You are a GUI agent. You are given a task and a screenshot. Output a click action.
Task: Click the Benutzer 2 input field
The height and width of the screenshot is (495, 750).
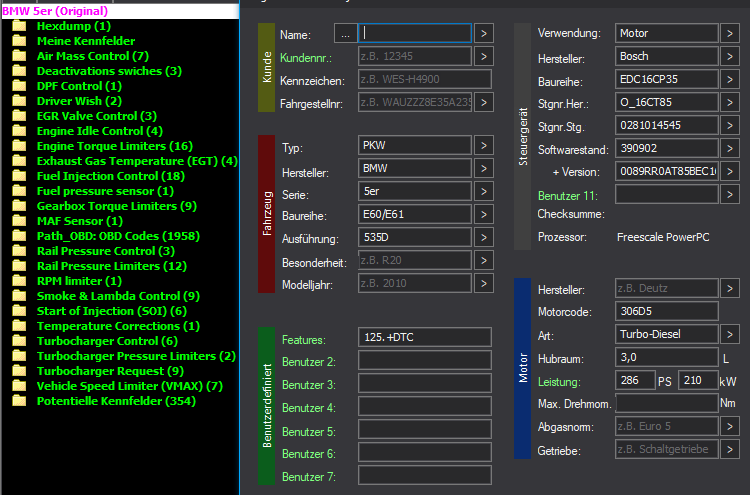[425, 360]
